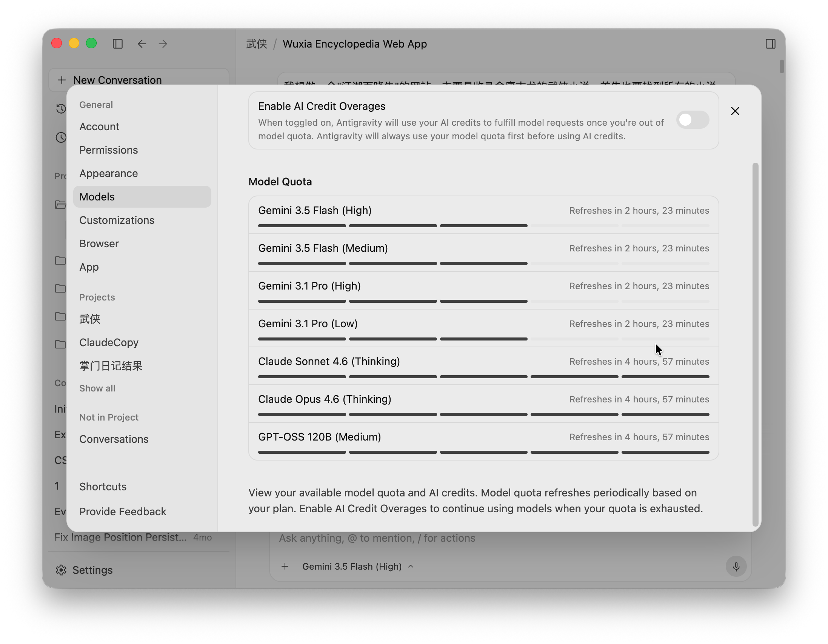This screenshot has height=644, width=828.
Task: Click the Settings gear icon
Action: coord(61,570)
